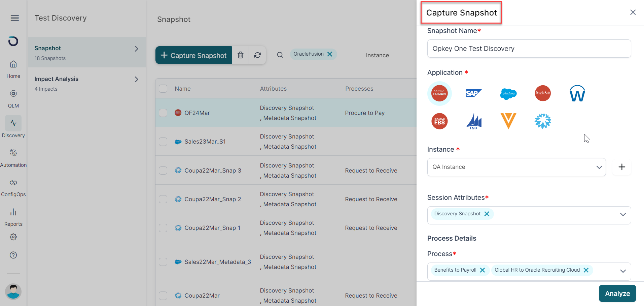Delete snapshots with trash icon

[241, 55]
